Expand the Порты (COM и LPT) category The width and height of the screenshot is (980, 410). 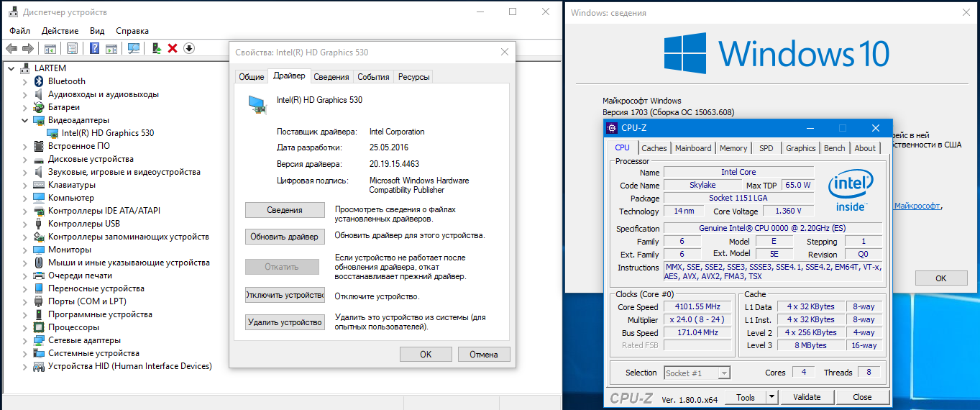[x=24, y=301]
